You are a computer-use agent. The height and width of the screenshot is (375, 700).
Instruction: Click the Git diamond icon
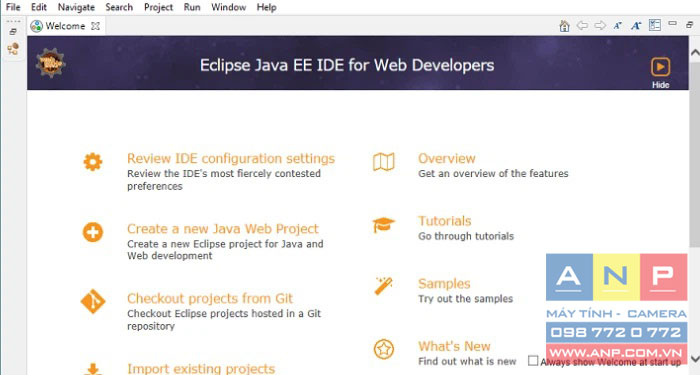pos(93,301)
